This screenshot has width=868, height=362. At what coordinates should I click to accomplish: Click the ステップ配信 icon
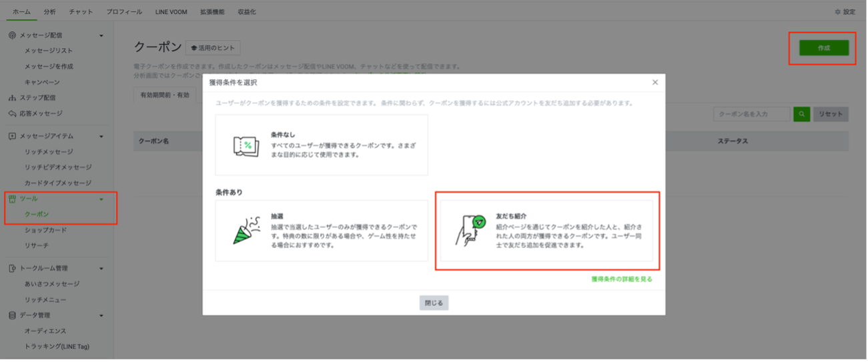pyautogui.click(x=12, y=98)
